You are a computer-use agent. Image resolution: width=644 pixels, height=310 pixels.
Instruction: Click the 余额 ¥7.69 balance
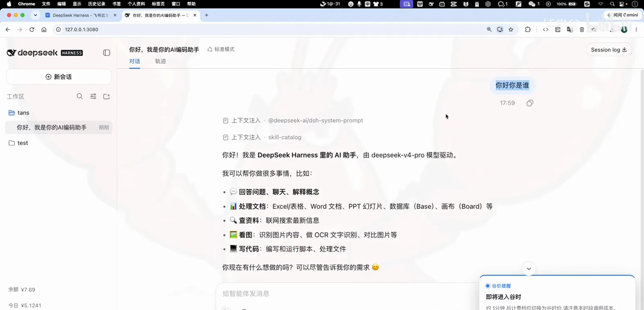click(x=22, y=289)
